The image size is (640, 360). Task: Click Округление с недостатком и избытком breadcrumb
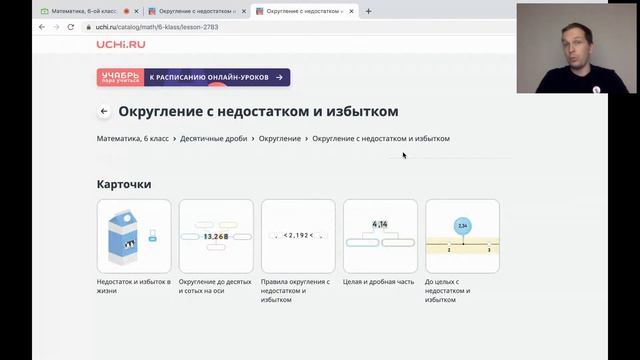[381, 139]
